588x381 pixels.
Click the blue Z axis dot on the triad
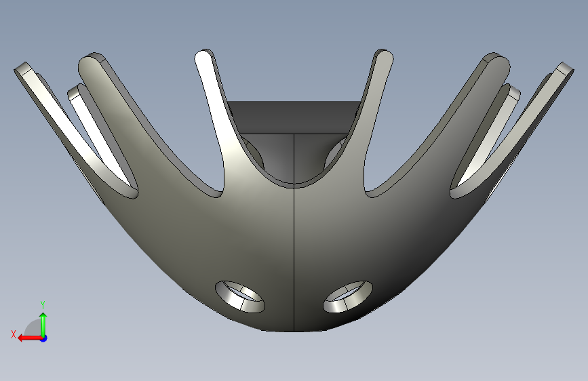tap(44, 338)
